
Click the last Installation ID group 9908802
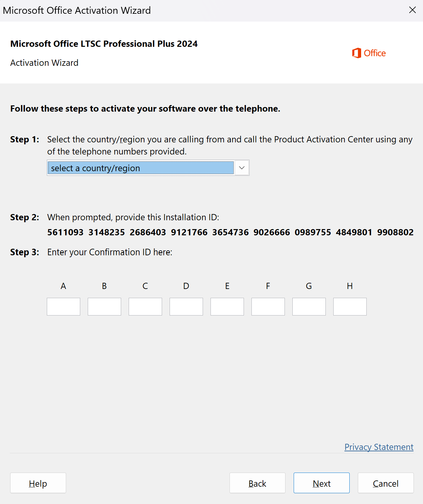click(x=395, y=232)
